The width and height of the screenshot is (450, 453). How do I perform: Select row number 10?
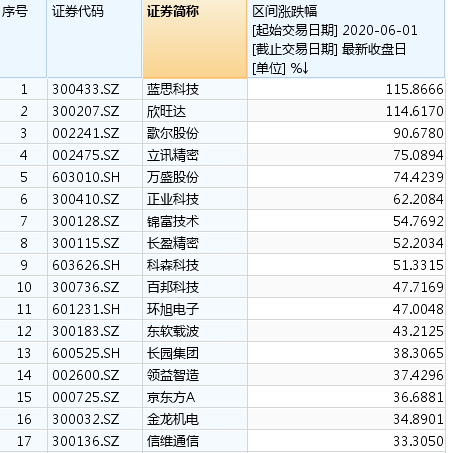click(24, 287)
